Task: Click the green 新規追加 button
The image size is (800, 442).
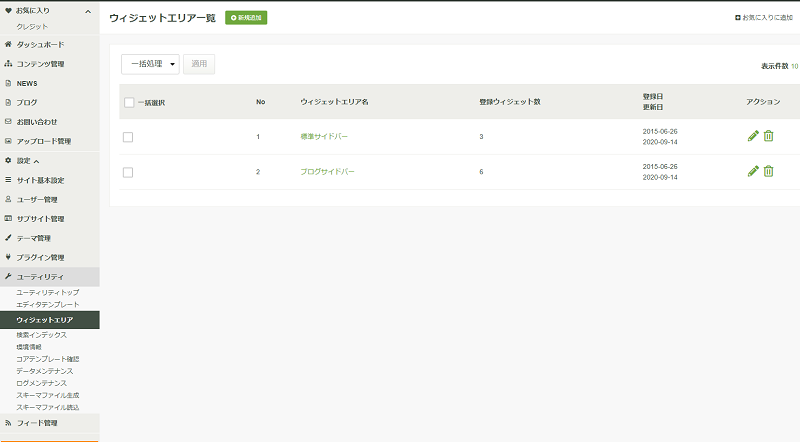Action: click(246, 17)
